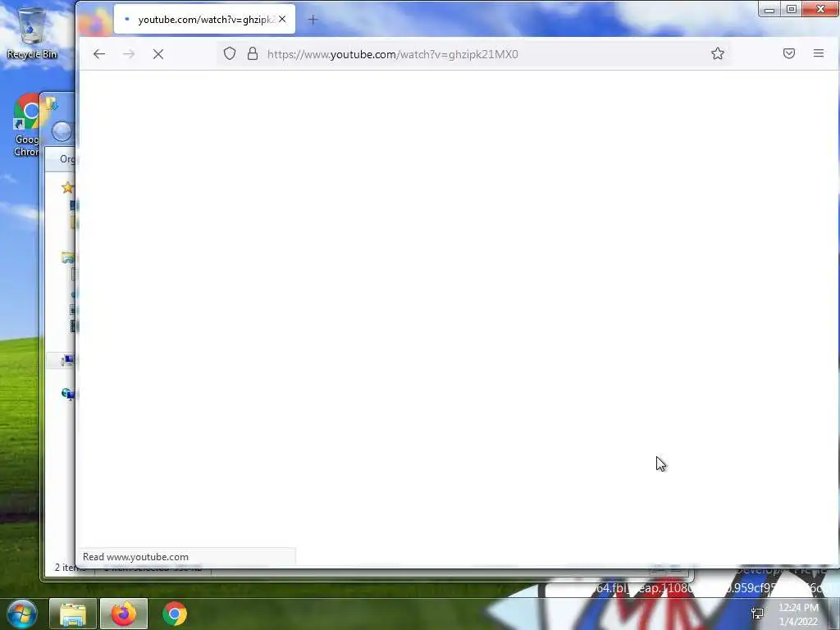Open File Explorer from taskbar
Viewport: 840px width, 630px height.
(x=73, y=614)
